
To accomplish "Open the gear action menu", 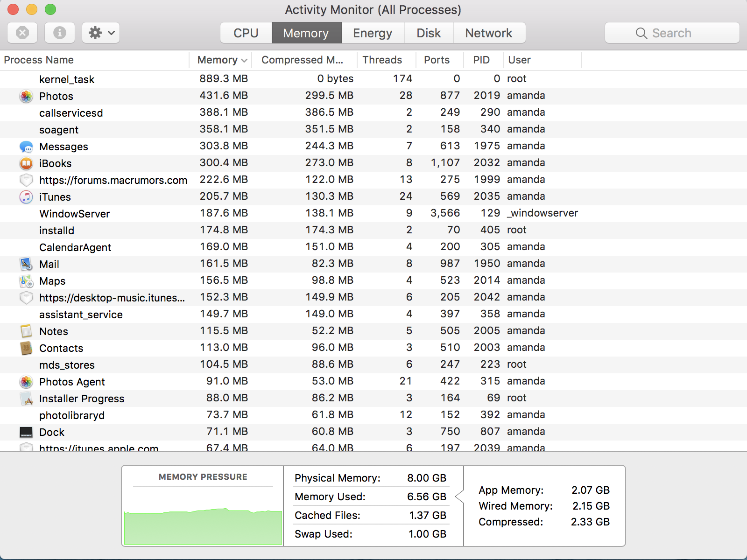I will (101, 33).
